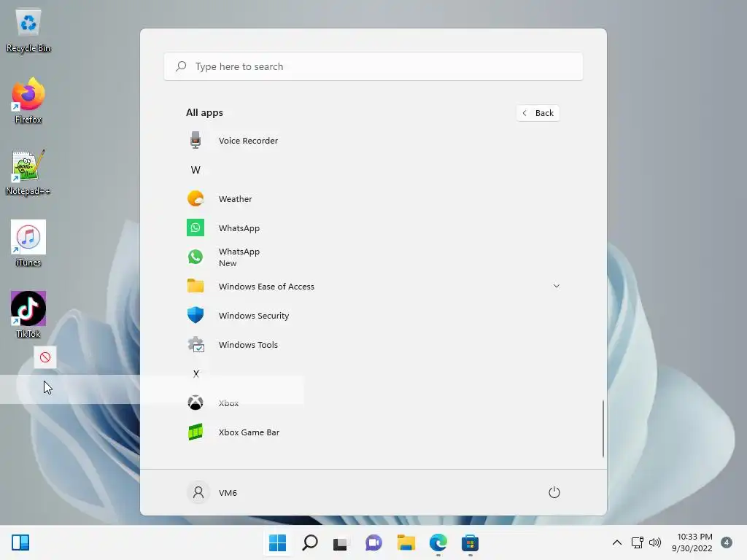Open taskbar Search icon
This screenshot has width=747, height=560.
point(309,542)
